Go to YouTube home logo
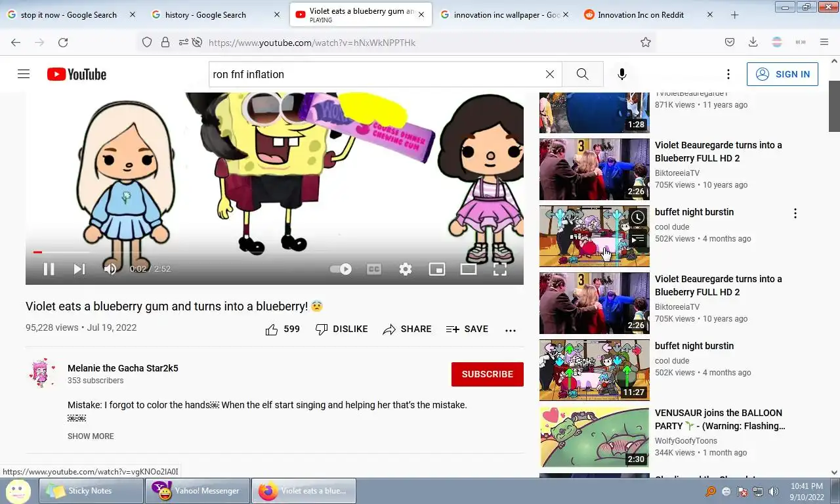The width and height of the screenshot is (840, 504). pos(77,74)
